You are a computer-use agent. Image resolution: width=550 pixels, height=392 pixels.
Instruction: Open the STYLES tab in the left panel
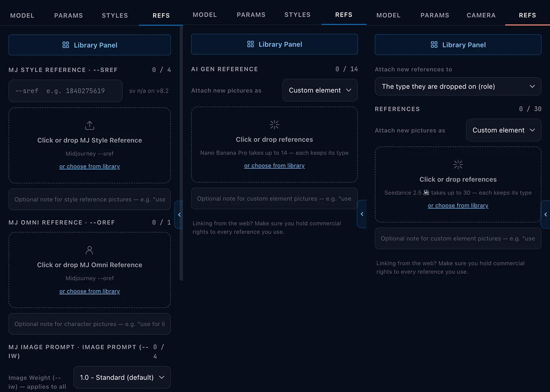click(x=115, y=15)
